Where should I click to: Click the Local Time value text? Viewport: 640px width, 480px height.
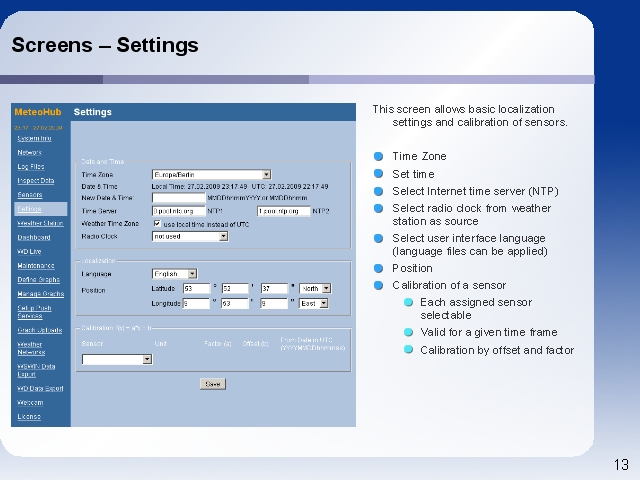199,187
